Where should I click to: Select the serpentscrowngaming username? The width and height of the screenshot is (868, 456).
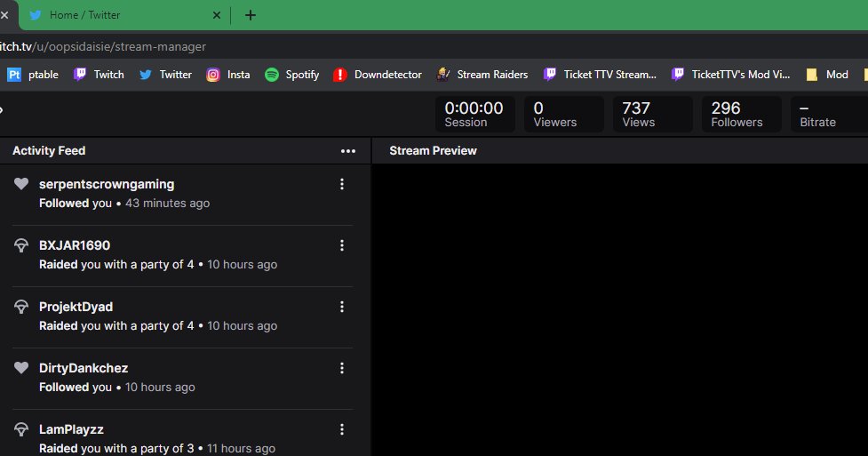point(107,184)
